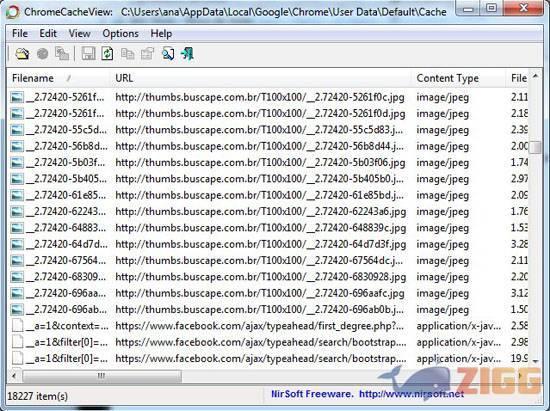The height and width of the screenshot is (411, 550).
Task: Open the File menu
Action: pos(20,34)
